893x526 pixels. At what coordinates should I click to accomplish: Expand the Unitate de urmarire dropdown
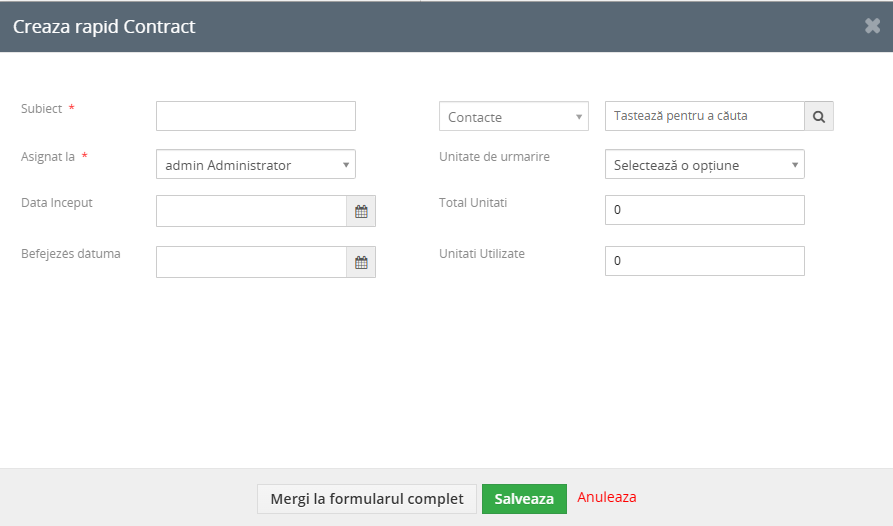click(704, 164)
